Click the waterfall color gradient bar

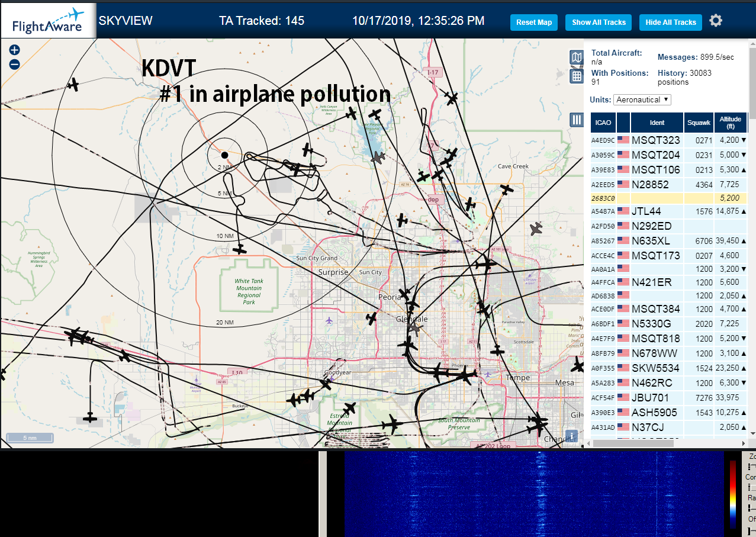[733, 494]
